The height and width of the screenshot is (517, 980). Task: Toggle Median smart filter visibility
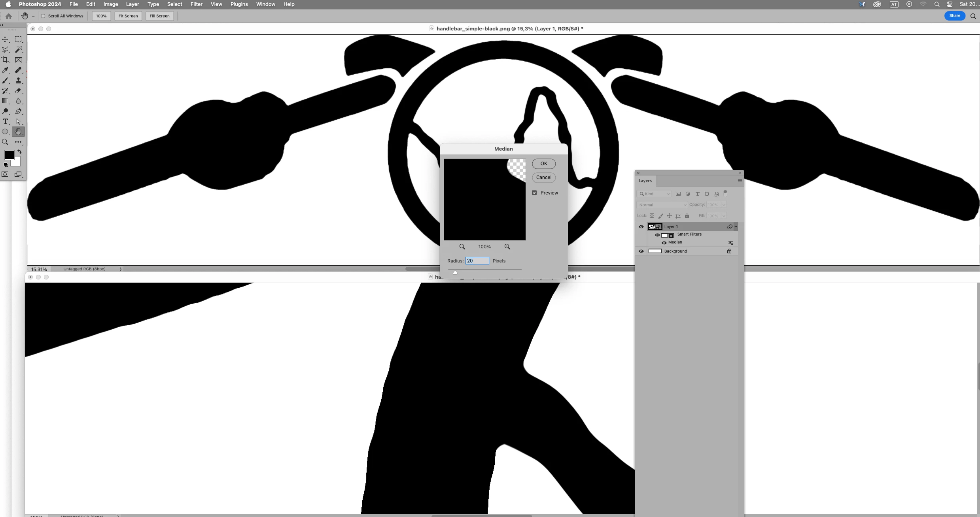664,242
